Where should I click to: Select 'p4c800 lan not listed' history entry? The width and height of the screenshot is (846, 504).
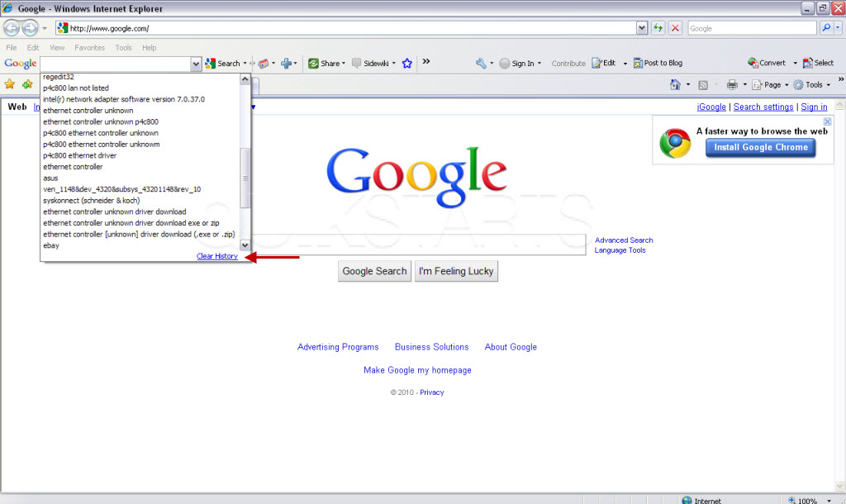coord(140,88)
